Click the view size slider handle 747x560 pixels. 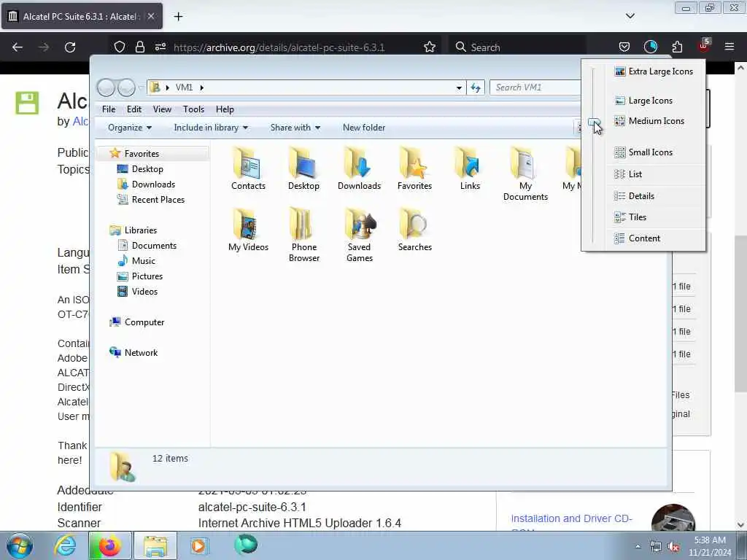tap(593, 122)
